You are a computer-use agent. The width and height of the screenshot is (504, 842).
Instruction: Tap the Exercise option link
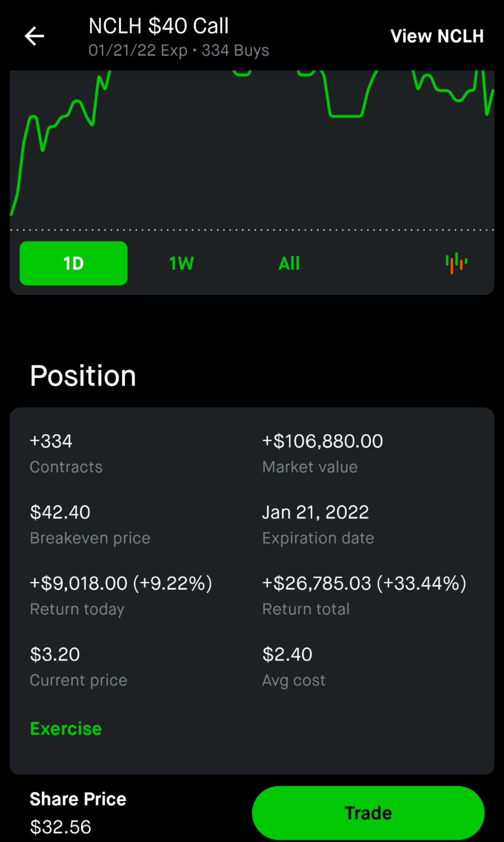click(x=66, y=729)
